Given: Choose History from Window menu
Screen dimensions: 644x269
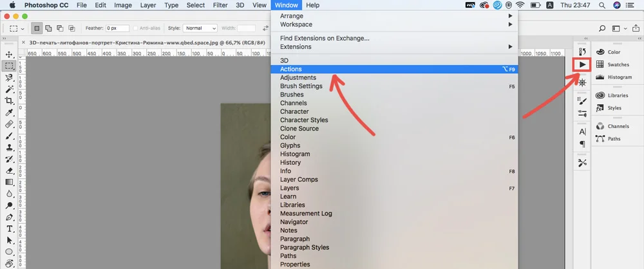Looking at the screenshot, I should point(394,163).
